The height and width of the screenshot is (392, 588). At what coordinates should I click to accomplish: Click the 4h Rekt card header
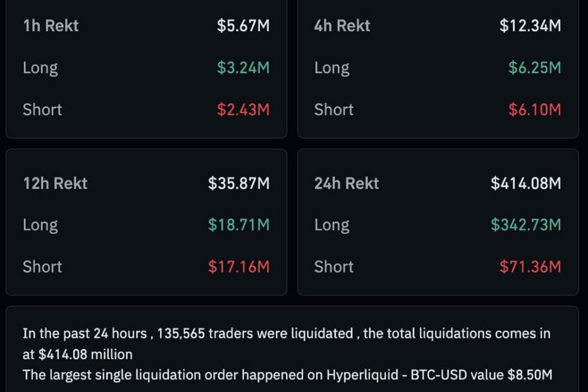341,25
